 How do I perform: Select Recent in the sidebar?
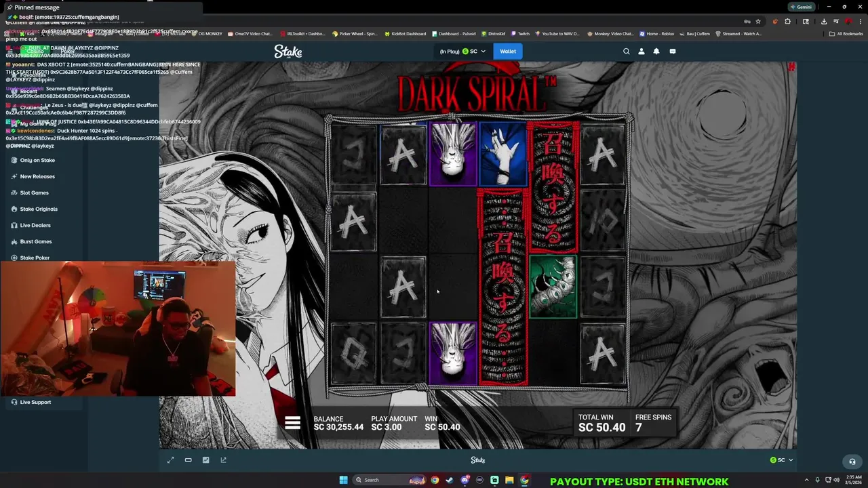[x=28, y=91]
